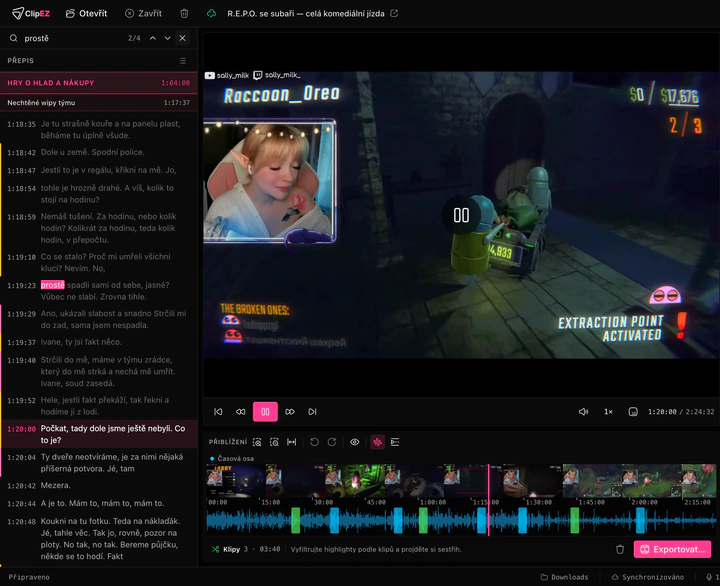Open the Přepis list menu icon
This screenshot has width=720, height=586.
183,61
